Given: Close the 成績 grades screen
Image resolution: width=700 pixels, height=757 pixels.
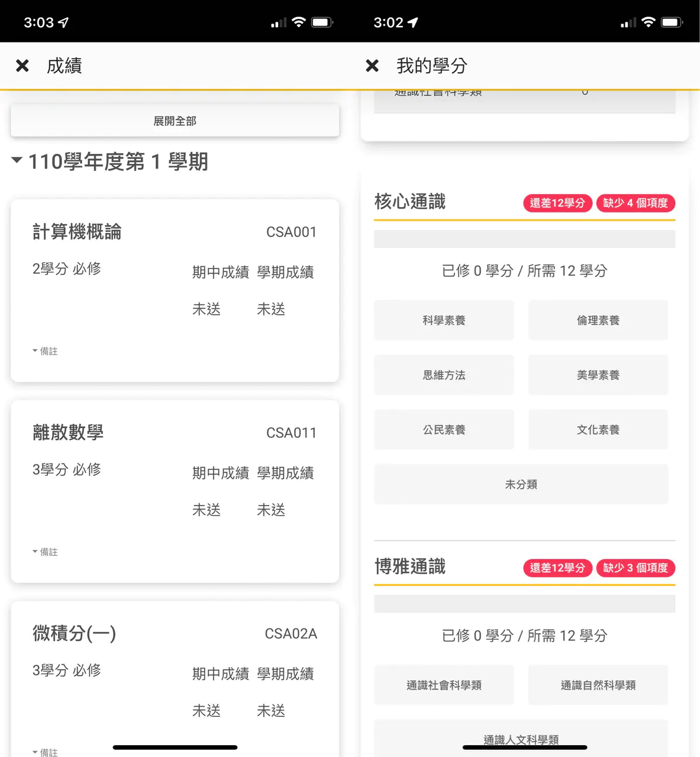Looking at the screenshot, I should pos(22,66).
